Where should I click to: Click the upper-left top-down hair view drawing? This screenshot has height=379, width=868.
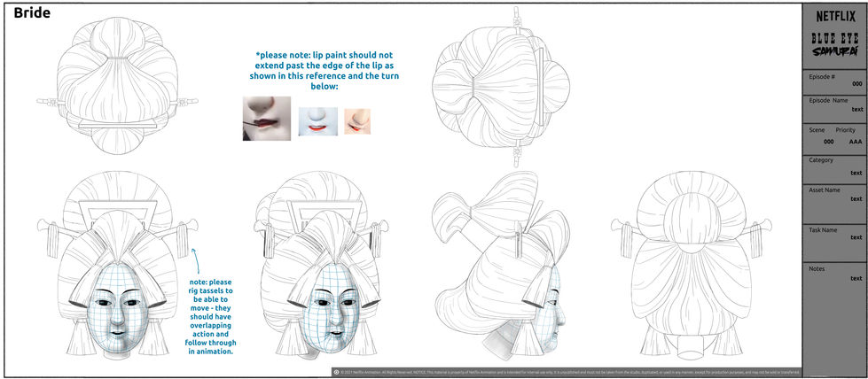tap(117, 85)
